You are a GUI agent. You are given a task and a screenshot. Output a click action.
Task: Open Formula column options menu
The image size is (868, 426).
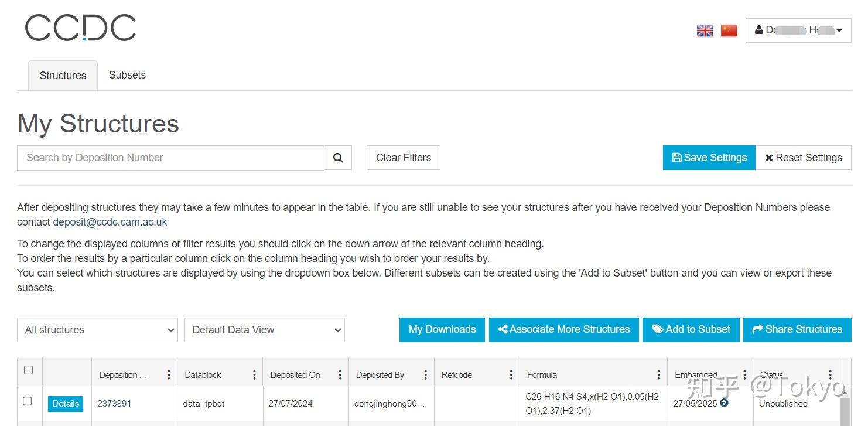coord(659,375)
